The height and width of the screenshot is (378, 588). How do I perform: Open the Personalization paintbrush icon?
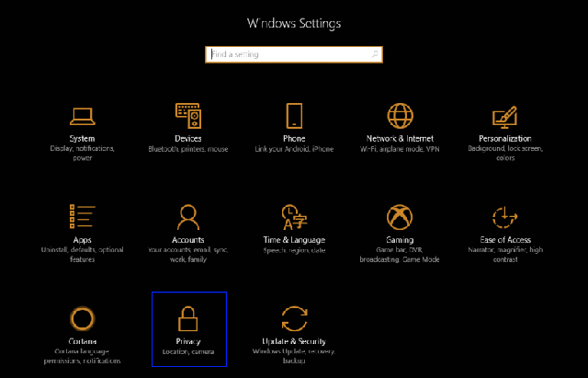click(x=505, y=117)
